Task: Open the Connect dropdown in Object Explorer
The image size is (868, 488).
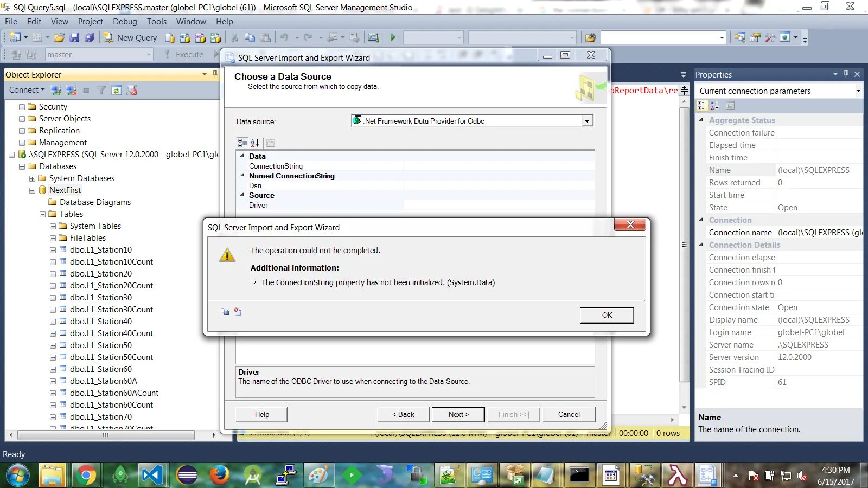Action: [27, 90]
